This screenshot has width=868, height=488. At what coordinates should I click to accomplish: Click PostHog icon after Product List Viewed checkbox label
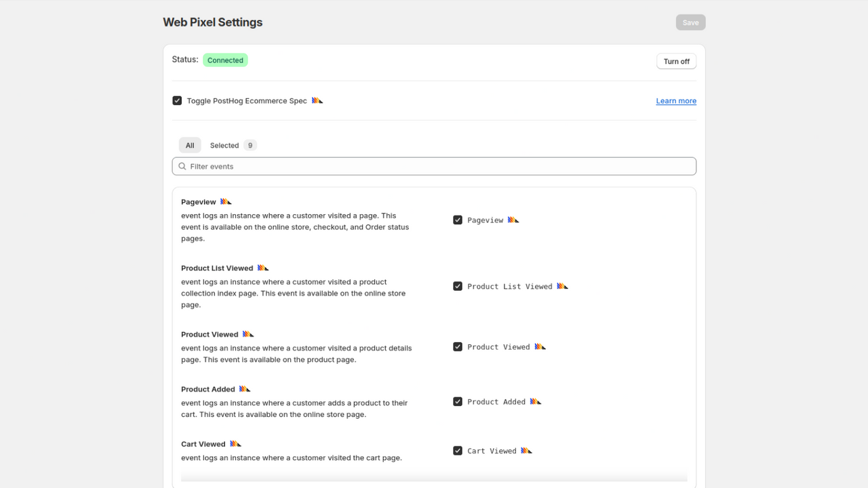pyautogui.click(x=562, y=286)
